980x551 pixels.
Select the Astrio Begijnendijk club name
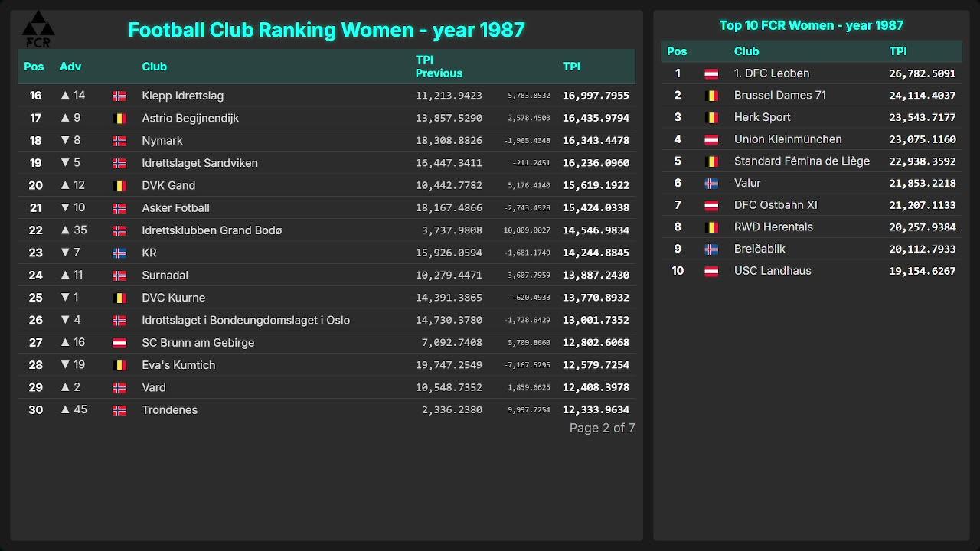point(191,118)
